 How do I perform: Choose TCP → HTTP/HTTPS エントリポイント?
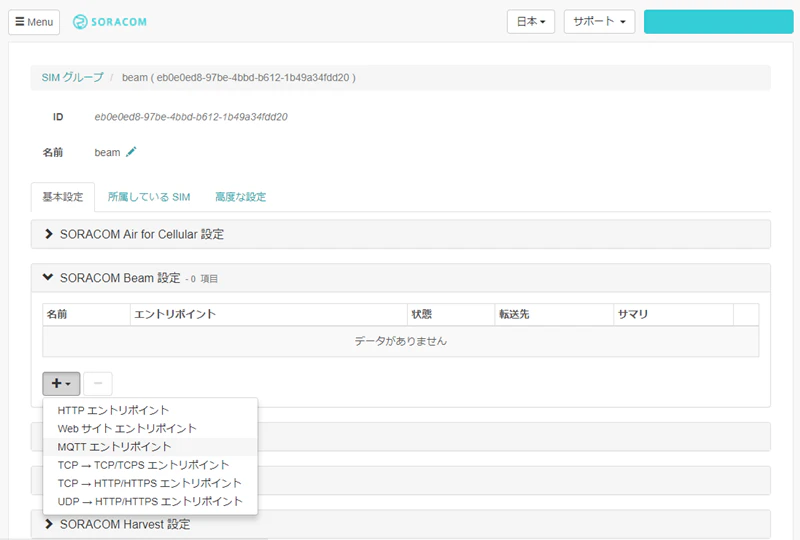click(151, 483)
